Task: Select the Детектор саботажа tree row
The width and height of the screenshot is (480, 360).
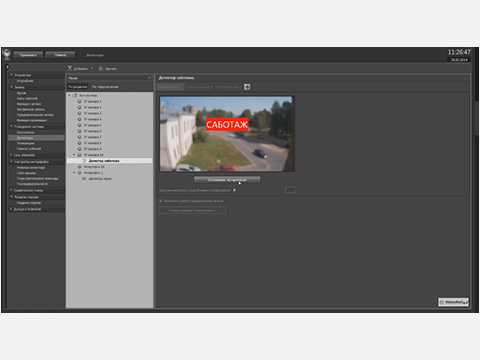Action: pos(109,161)
